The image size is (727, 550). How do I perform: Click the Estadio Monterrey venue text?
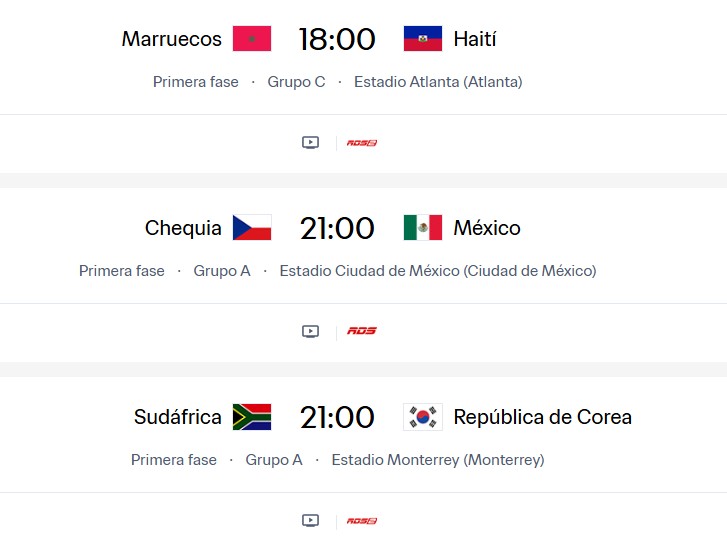438,460
